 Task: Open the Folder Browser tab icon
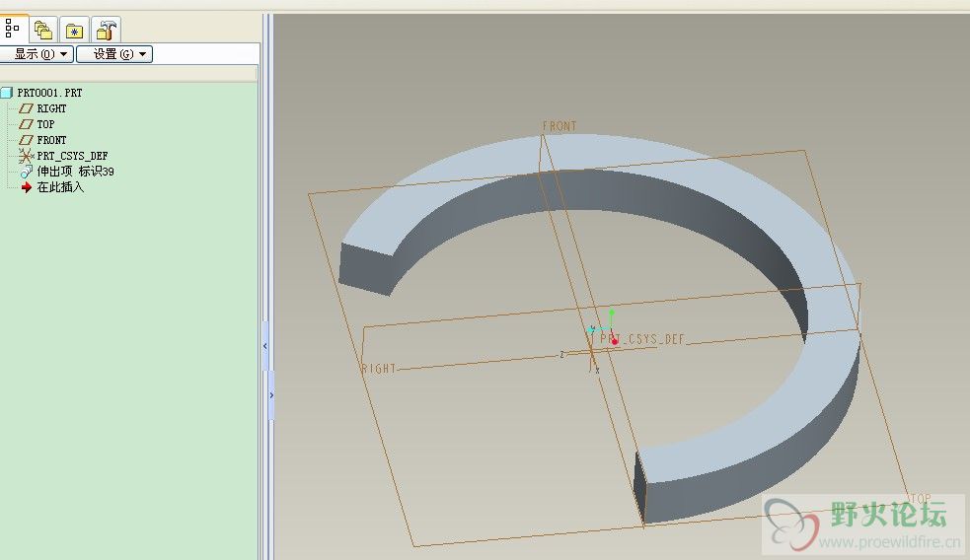[43, 30]
